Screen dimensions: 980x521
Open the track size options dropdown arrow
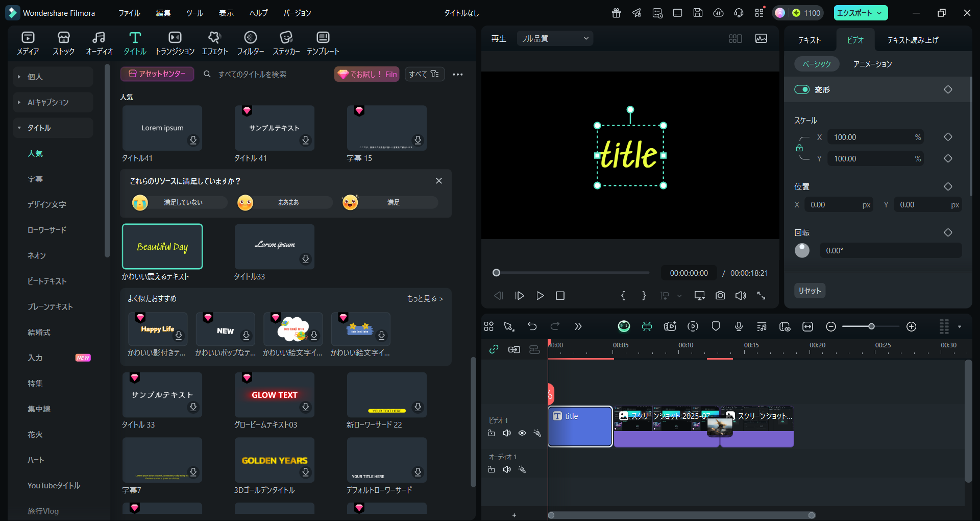[x=960, y=326]
